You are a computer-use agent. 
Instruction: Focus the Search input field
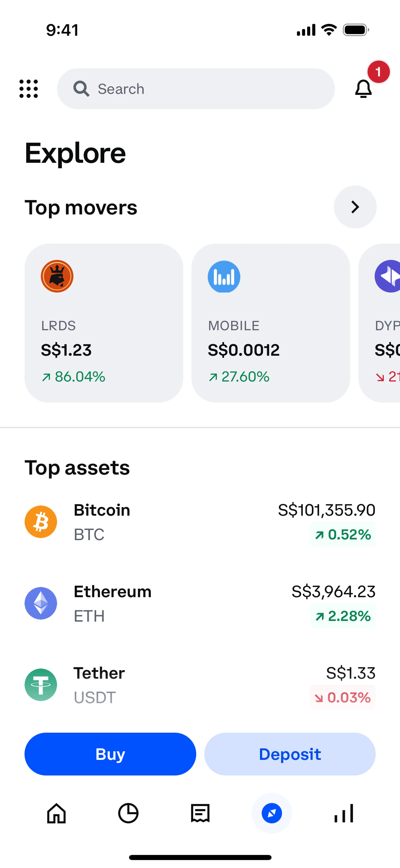click(x=196, y=89)
